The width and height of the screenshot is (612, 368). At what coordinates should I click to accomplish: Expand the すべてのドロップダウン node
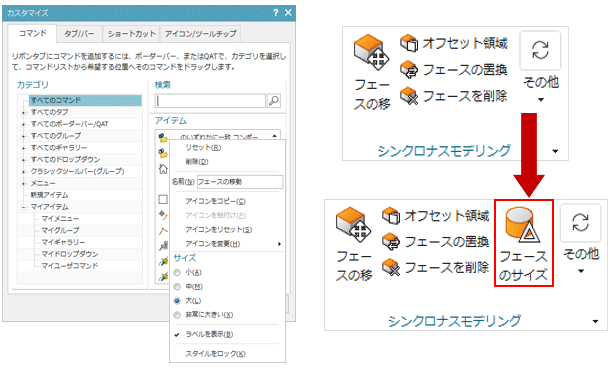point(23,160)
